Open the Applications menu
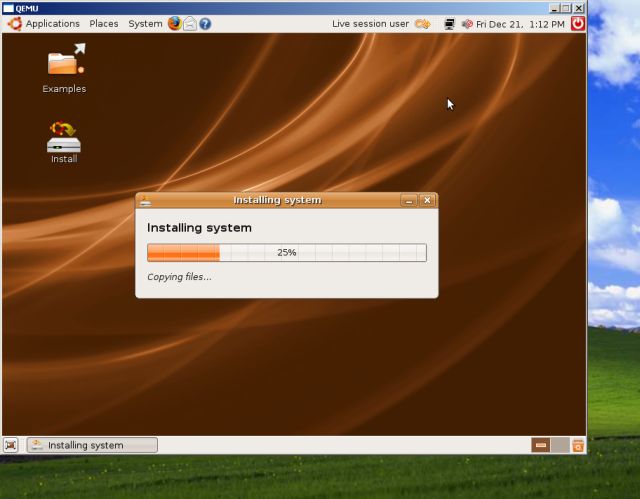The image size is (640, 499). (x=53, y=24)
